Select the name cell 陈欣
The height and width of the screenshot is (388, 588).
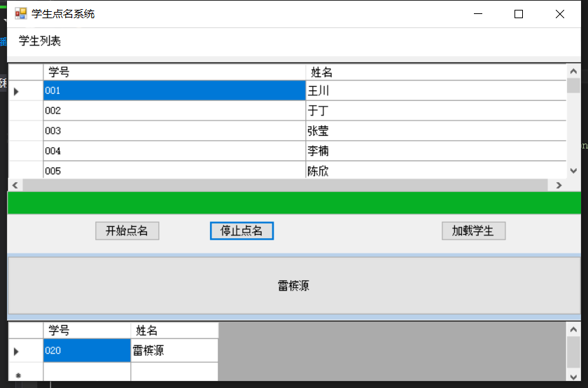pyautogui.click(x=435, y=170)
